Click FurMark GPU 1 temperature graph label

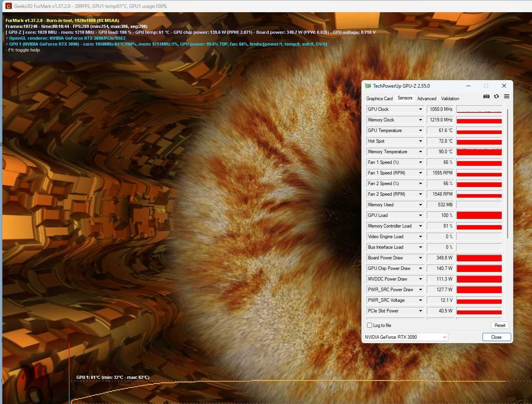(x=113, y=377)
